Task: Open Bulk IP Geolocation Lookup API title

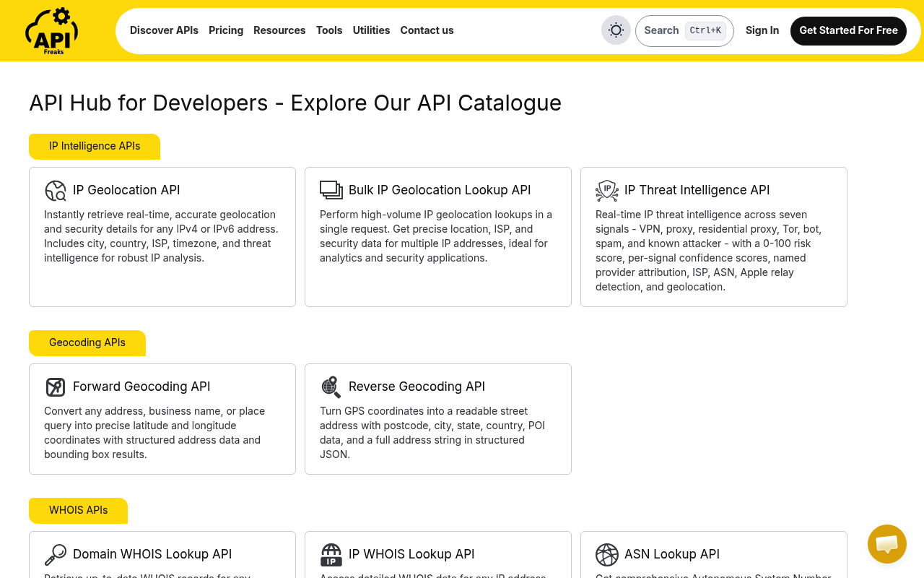Action: [x=440, y=190]
